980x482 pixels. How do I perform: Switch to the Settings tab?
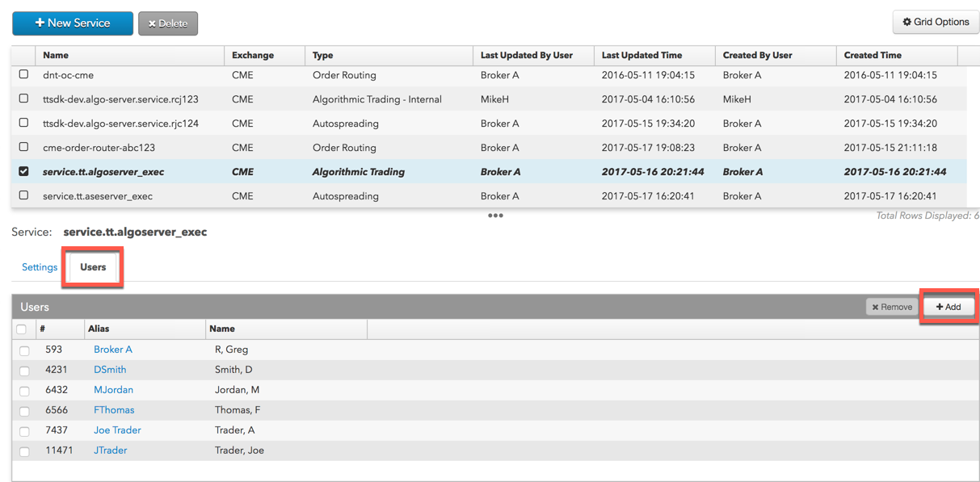[x=40, y=267]
